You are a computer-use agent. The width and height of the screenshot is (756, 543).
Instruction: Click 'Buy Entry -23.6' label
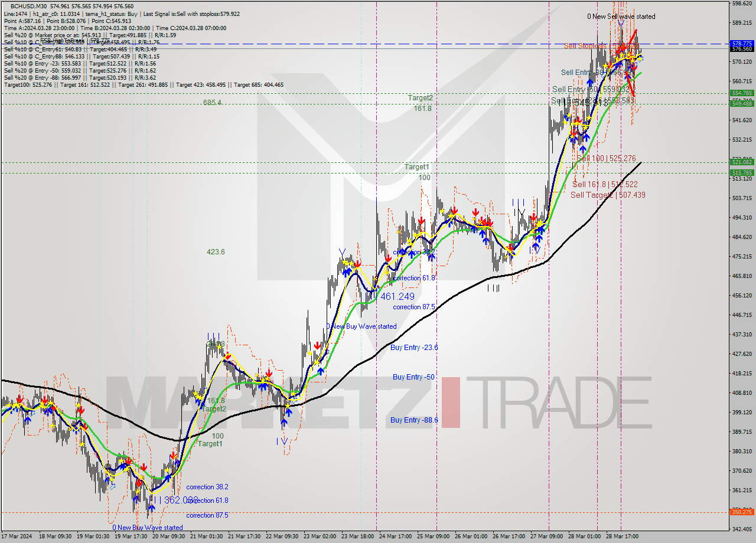click(x=414, y=348)
